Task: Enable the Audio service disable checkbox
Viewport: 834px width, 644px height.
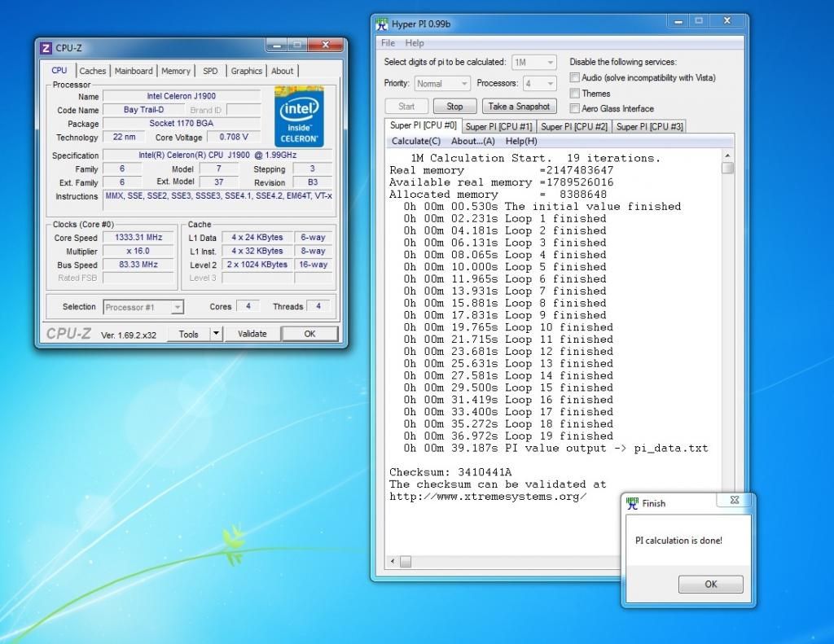Action: (574, 77)
